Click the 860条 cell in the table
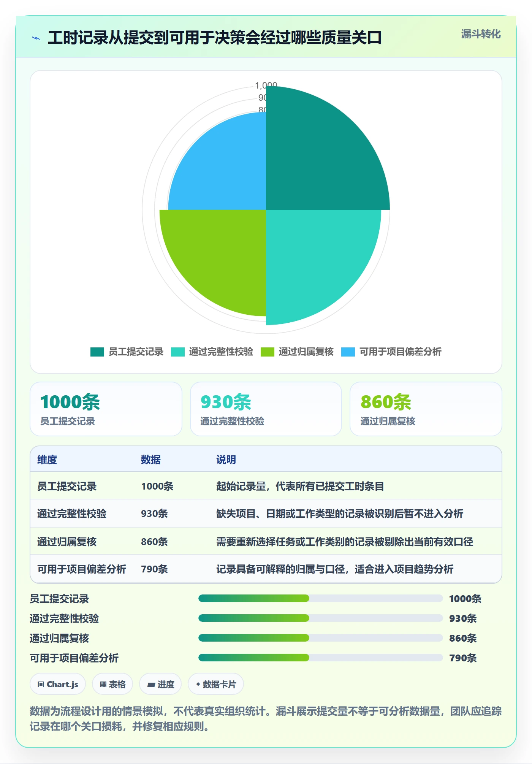The width and height of the screenshot is (532, 764). click(x=154, y=542)
